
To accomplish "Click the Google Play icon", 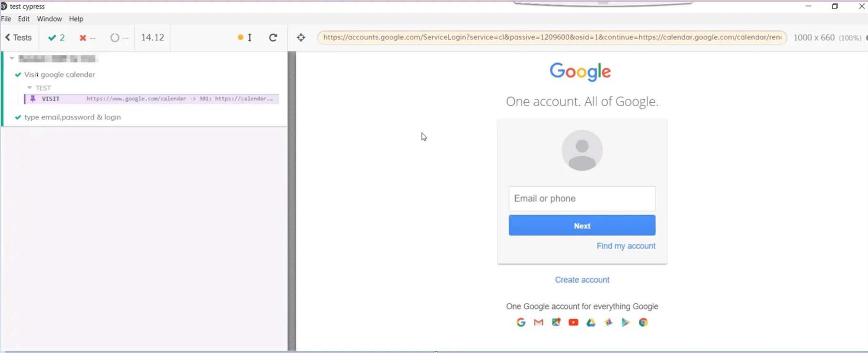I will (x=625, y=322).
